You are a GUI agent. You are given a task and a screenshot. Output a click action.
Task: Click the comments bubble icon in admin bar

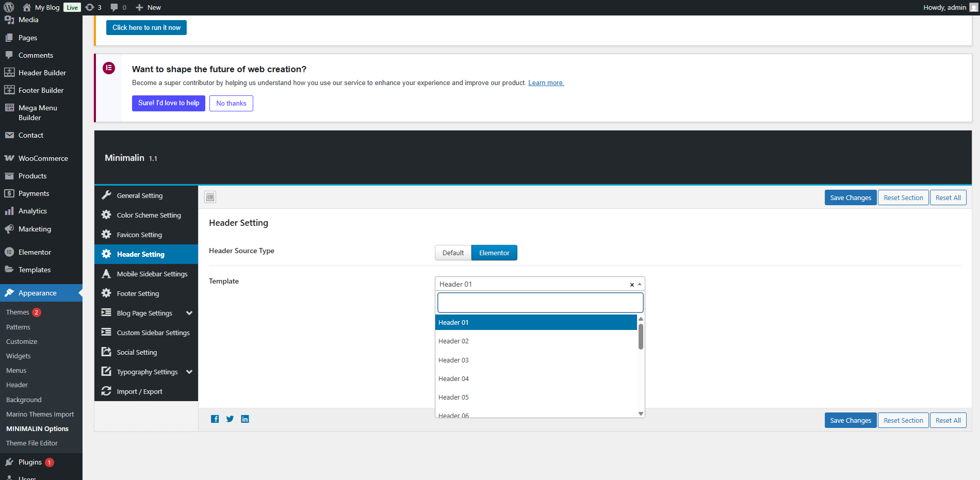point(115,7)
